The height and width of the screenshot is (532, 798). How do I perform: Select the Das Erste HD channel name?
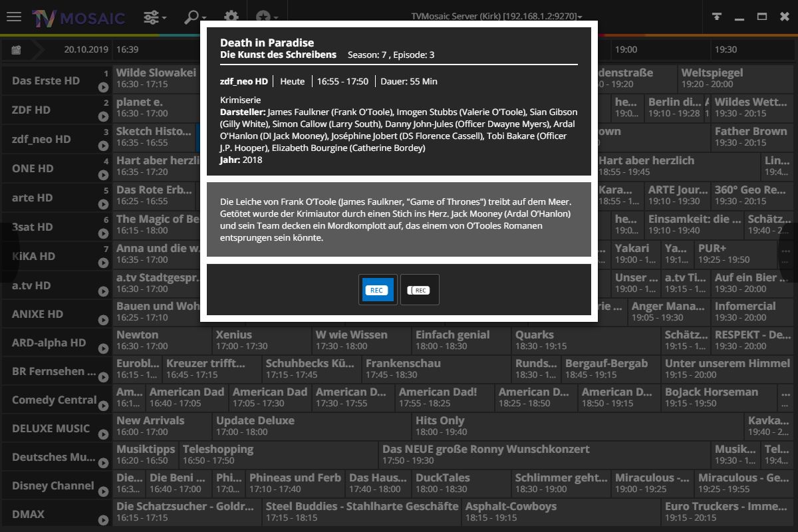tap(46, 80)
